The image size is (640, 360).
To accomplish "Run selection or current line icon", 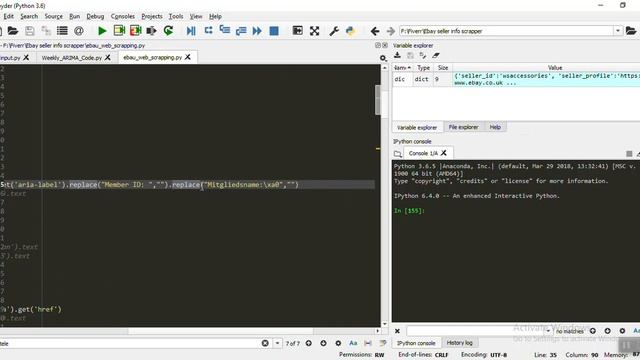I will (151, 31).
